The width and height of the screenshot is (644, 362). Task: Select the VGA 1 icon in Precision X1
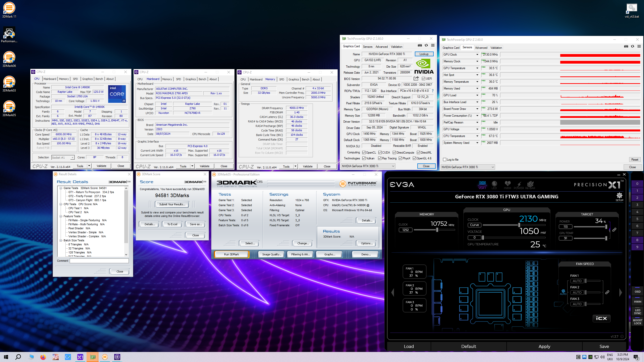click(482, 185)
